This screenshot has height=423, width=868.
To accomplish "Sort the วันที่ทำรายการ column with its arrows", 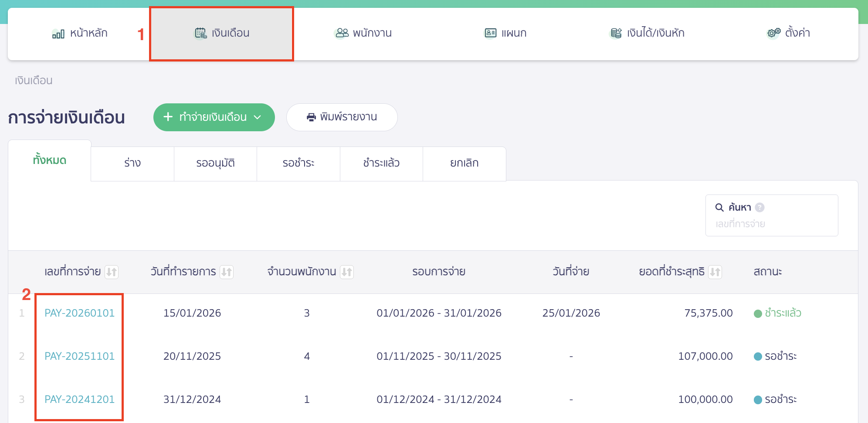I will pyautogui.click(x=227, y=271).
